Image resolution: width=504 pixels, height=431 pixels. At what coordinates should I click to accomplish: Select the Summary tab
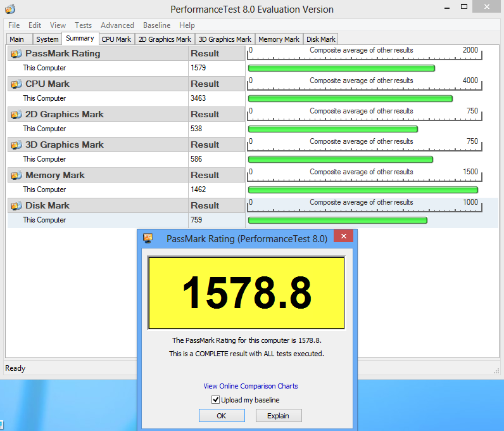pos(80,38)
